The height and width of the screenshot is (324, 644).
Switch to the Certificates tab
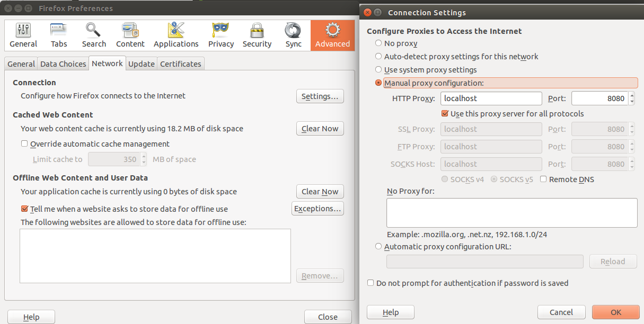click(180, 63)
